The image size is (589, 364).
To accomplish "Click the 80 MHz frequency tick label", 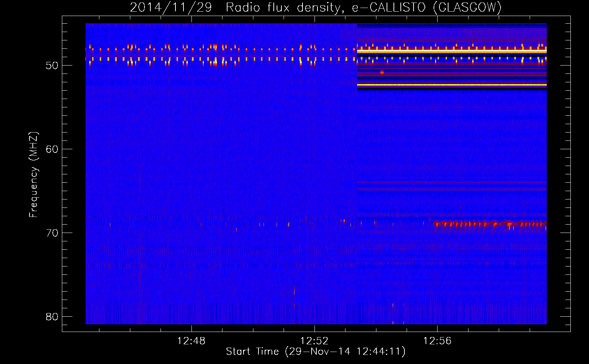I will pyautogui.click(x=52, y=317).
